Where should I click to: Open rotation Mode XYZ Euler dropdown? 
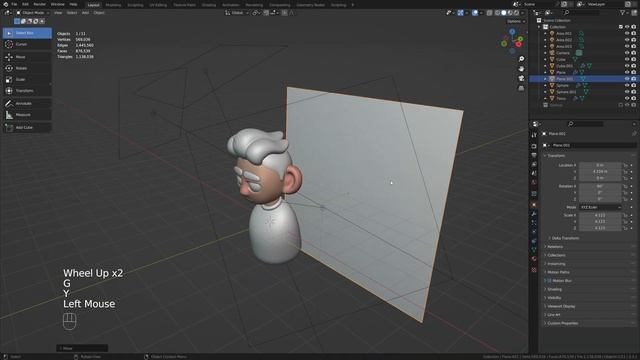click(x=600, y=207)
